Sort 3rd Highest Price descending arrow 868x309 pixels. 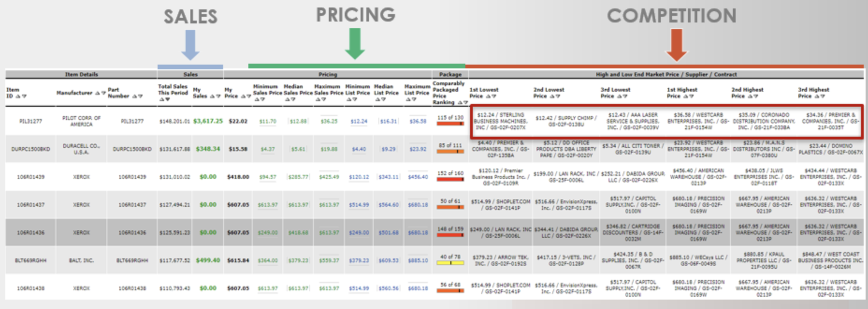822,96
